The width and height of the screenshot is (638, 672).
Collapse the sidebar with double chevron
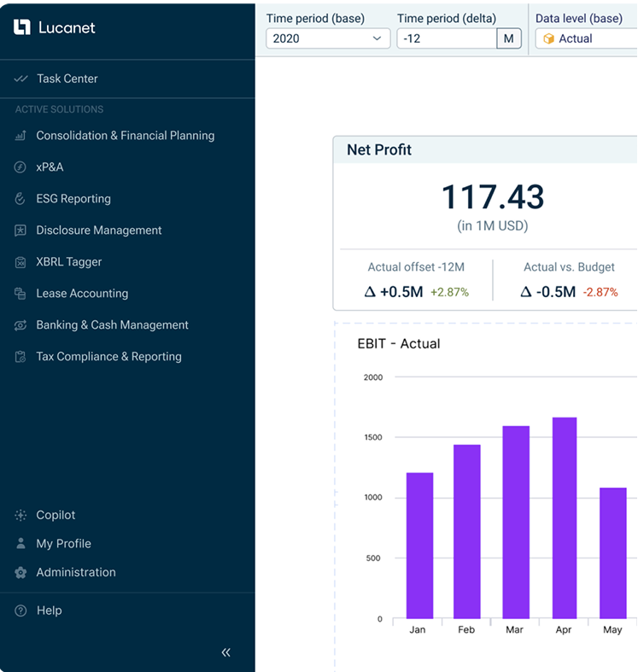(226, 652)
